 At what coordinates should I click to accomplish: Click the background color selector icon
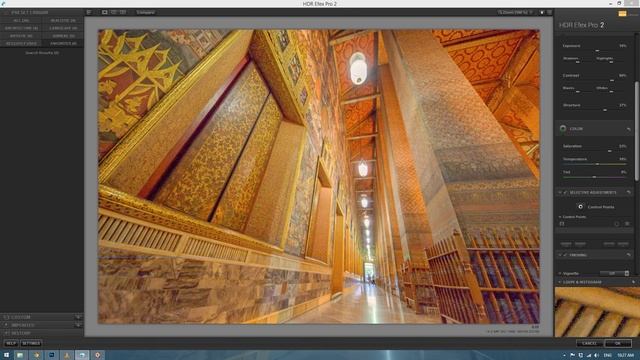[x=542, y=12]
